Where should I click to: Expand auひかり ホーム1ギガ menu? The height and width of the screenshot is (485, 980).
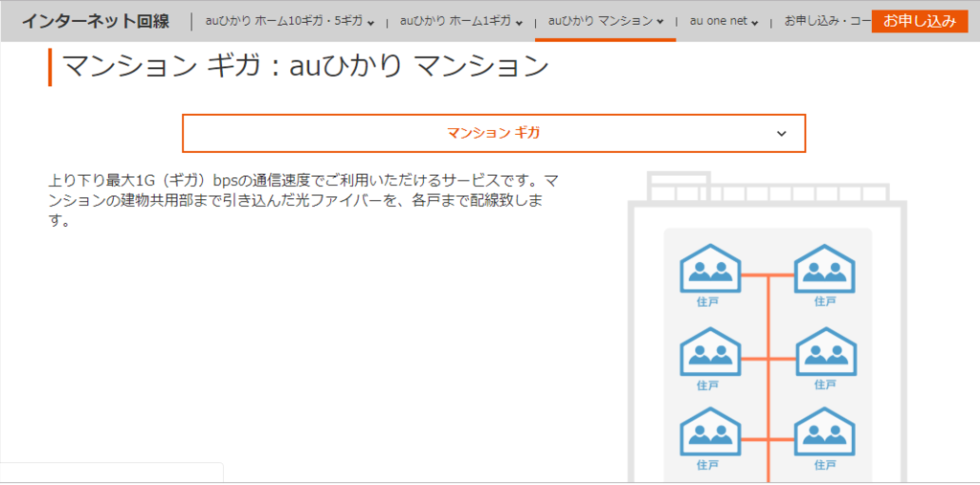click(461, 22)
